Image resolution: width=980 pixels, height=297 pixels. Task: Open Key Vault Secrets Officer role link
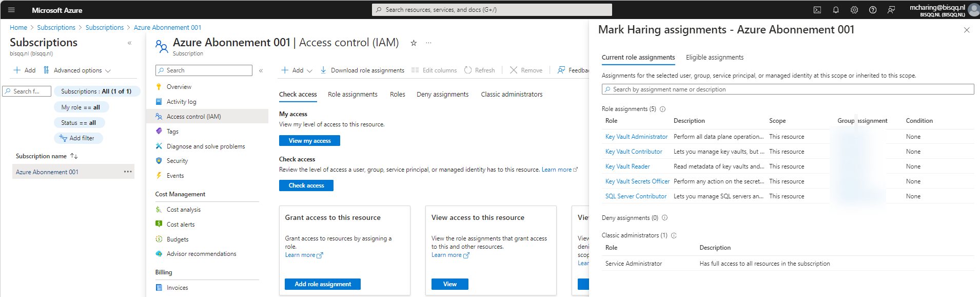pos(637,181)
